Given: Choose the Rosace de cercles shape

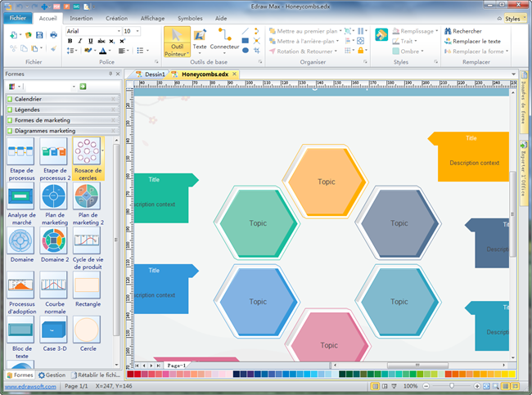Looking at the screenshot, I should pyautogui.click(x=88, y=159).
